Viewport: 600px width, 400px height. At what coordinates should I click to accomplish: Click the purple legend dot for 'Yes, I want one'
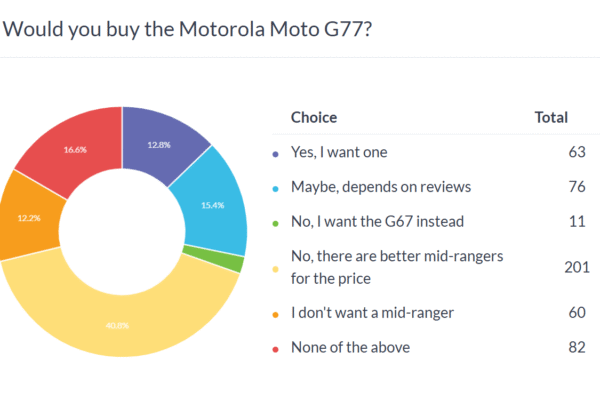point(276,153)
